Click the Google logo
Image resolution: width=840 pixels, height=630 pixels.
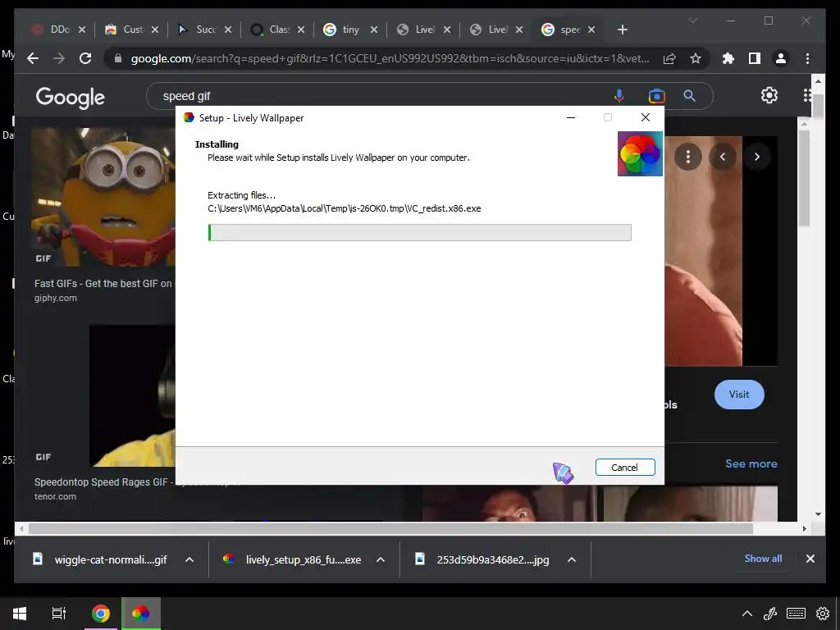[71, 97]
